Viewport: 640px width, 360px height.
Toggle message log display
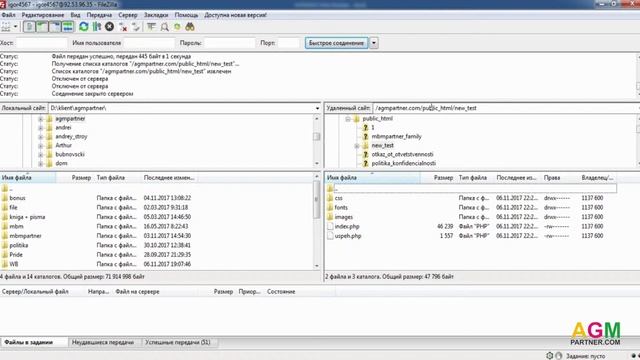pos(29,27)
